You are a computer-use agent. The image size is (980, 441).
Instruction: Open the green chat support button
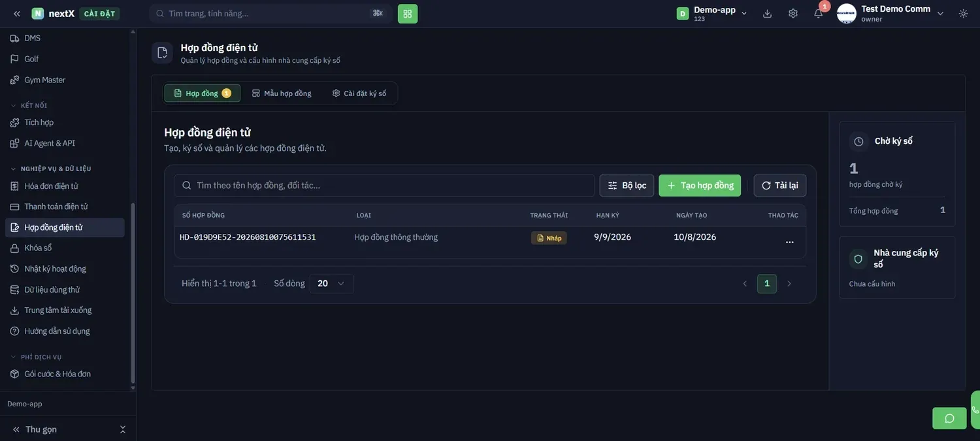click(949, 418)
